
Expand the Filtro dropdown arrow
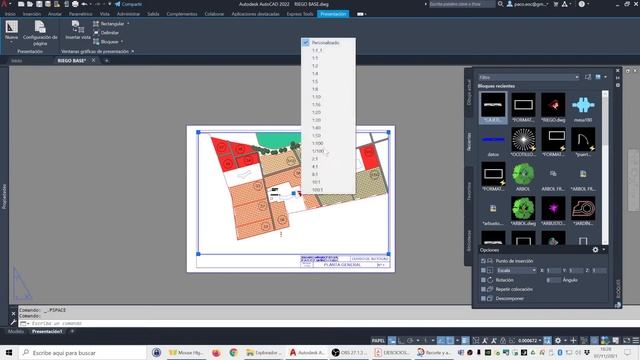(x=577, y=77)
